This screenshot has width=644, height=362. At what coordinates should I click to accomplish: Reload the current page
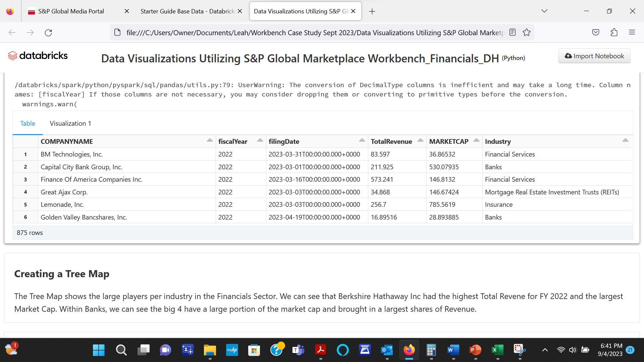[48, 33]
